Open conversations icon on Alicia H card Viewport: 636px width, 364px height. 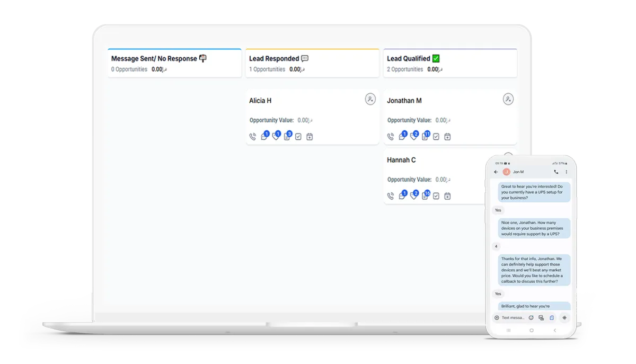pyautogui.click(x=264, y=136)
